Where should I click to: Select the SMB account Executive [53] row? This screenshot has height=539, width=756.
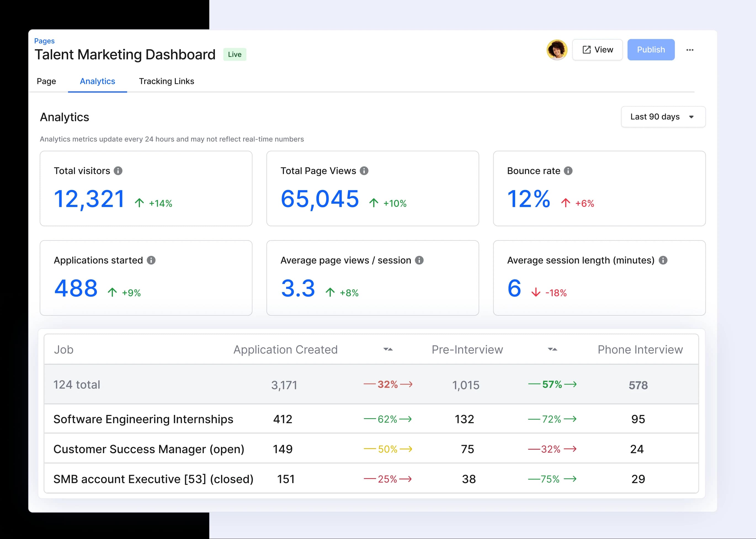[x=154, y=479]
